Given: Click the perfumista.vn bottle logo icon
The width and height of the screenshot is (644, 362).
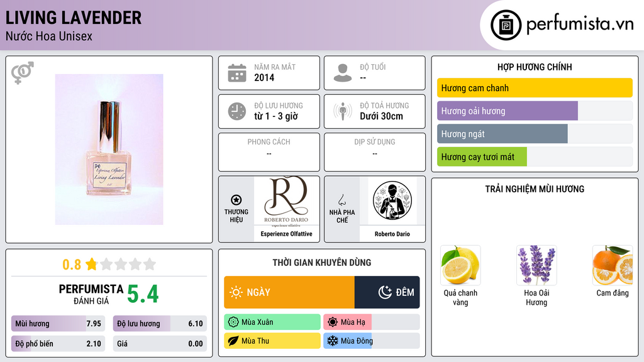Looking at the screenshot, I should (506, 25).
